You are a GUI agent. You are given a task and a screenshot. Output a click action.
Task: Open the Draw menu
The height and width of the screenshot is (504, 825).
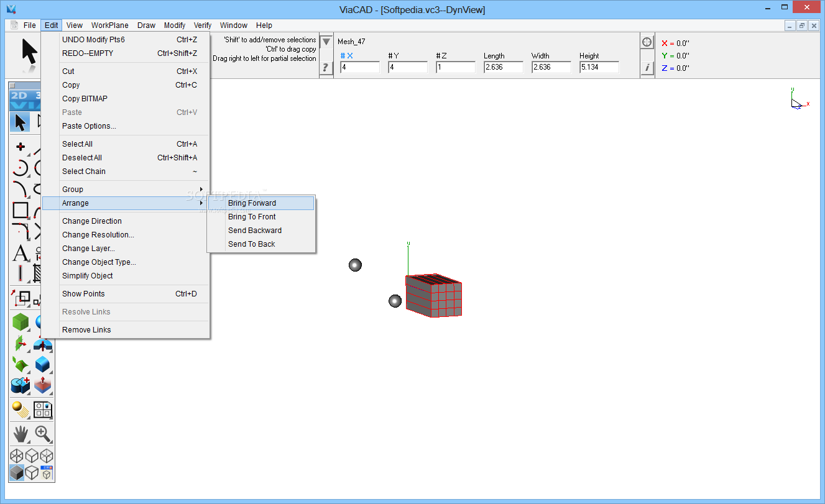(146, 25)
